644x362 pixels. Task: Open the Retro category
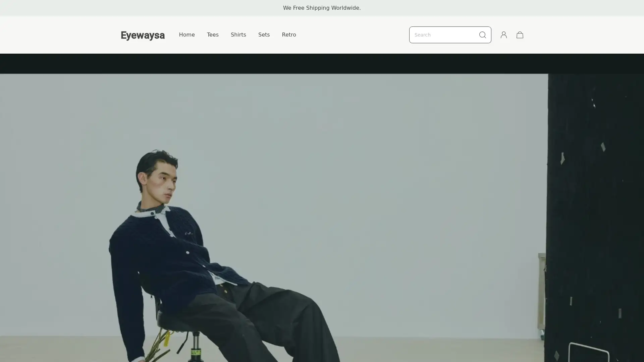coord(289,35)
